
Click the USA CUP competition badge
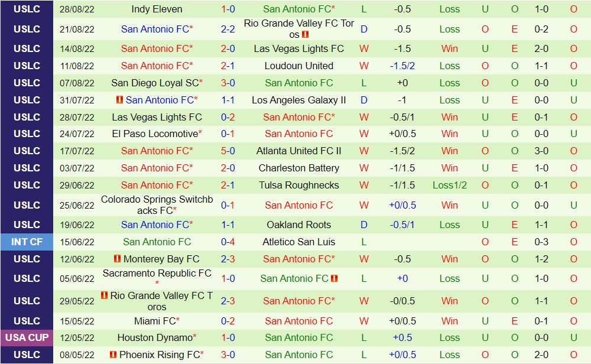point(27,337)
